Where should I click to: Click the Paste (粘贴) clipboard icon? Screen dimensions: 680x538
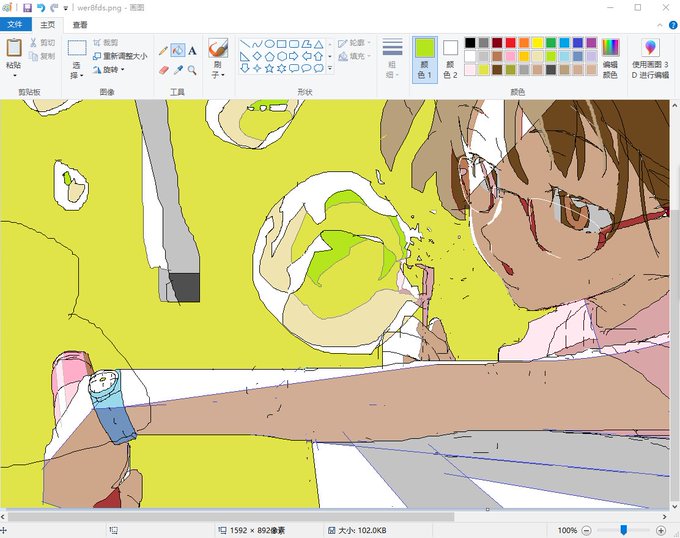click(14, 47)
